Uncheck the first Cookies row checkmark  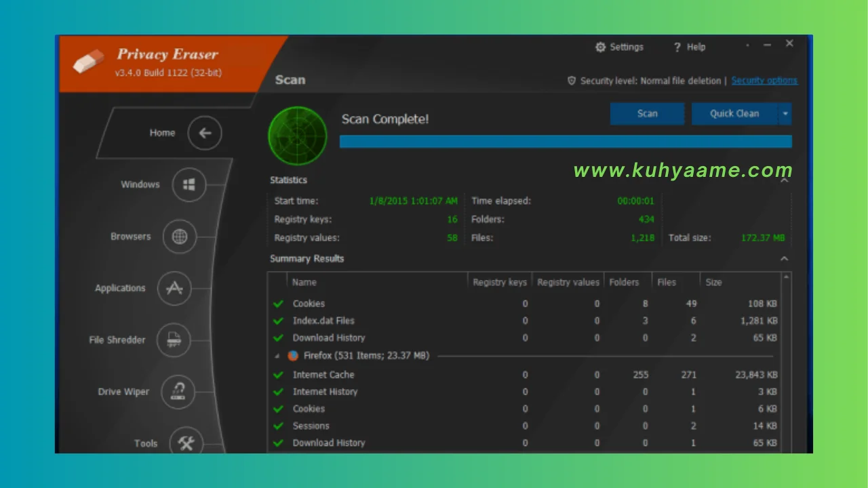[278, 304]
